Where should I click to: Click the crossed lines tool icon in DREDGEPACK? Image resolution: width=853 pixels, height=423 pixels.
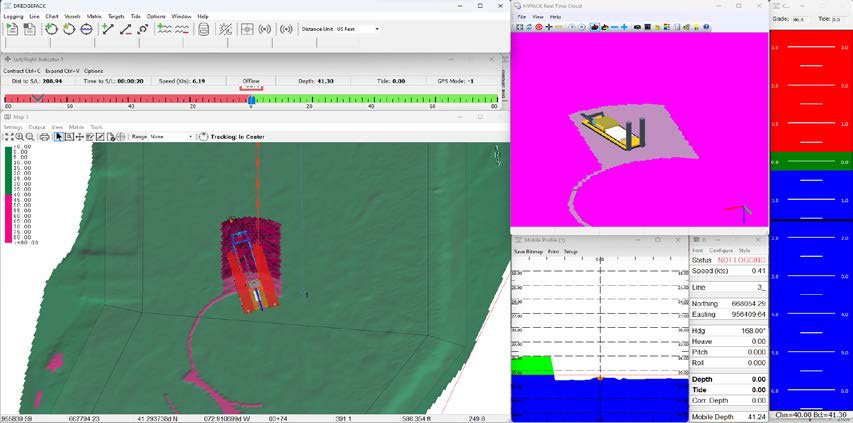coord(225,29)
